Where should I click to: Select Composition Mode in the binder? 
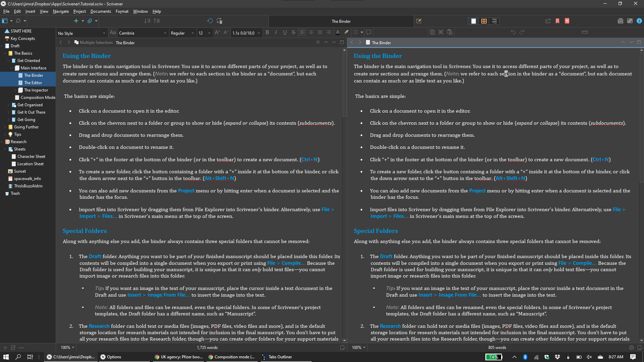click(x=38, y=98)
